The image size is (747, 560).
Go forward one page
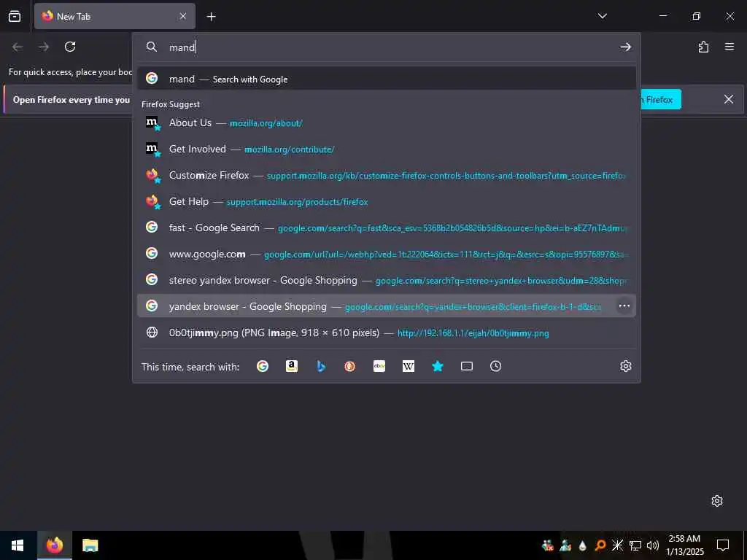pyautogui.click(x=44, y=47)
